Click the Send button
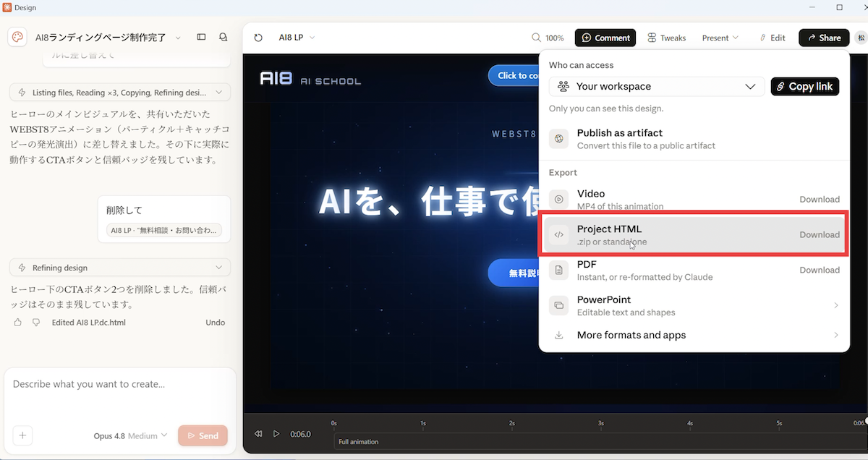868x460 pixels. point(203,435)
